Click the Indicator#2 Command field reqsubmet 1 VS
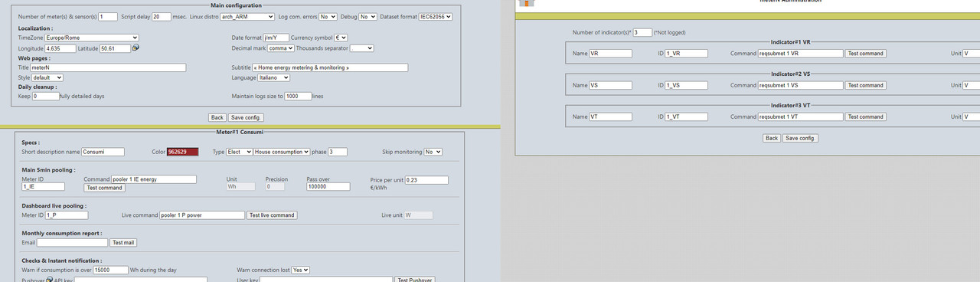 tap(801, 85)
